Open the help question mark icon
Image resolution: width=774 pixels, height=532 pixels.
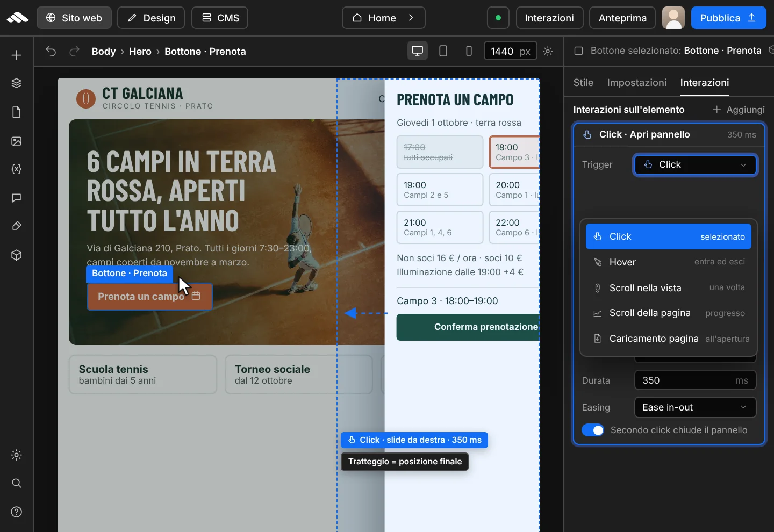click(17, 512)
